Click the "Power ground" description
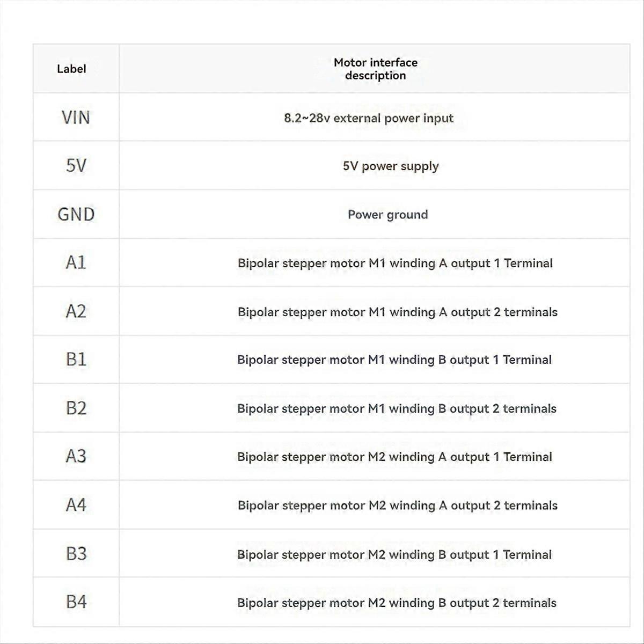Screen dimensions: 644x644 (387, 215)
